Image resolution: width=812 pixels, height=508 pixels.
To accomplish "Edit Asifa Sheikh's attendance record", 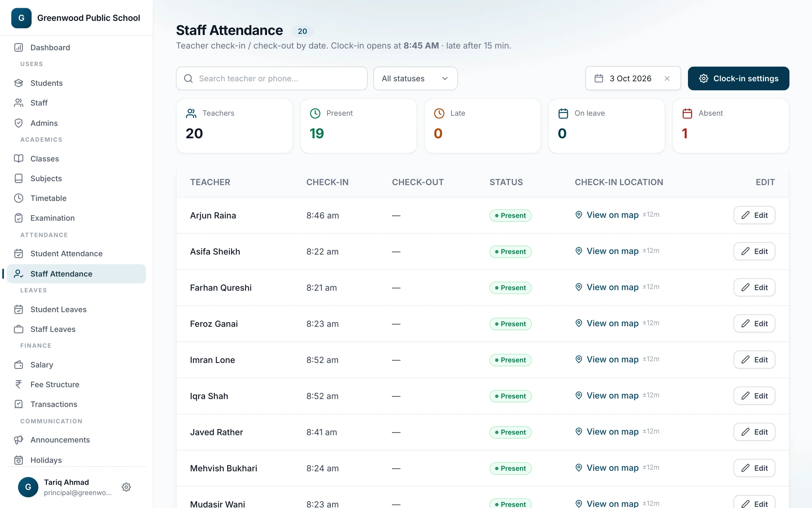I will click(x=754, y=251).
